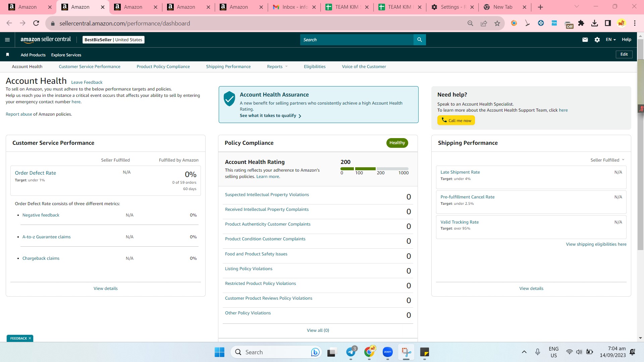Open Telegram from the taskbar
This screenshot has height=362, width=644.
click(351, 352)
